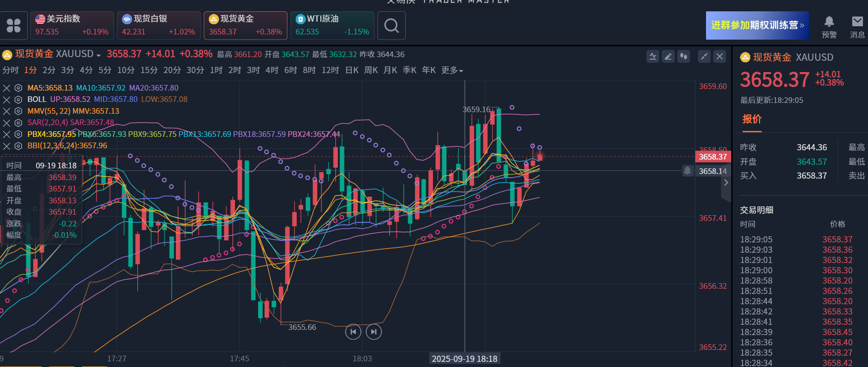Switch to 12时 timeframe
Viewport: 868px width, 367px height.
click(331, 70)
